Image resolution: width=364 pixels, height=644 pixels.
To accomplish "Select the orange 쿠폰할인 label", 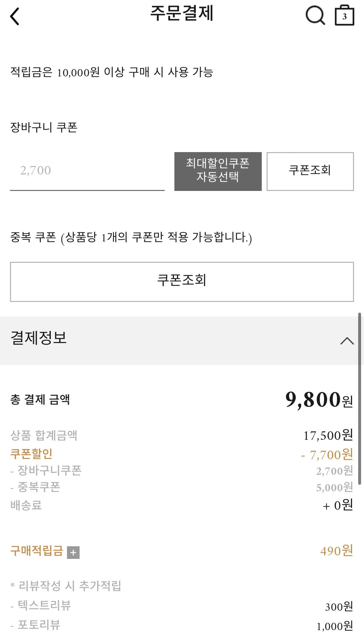I will point(31,454).
